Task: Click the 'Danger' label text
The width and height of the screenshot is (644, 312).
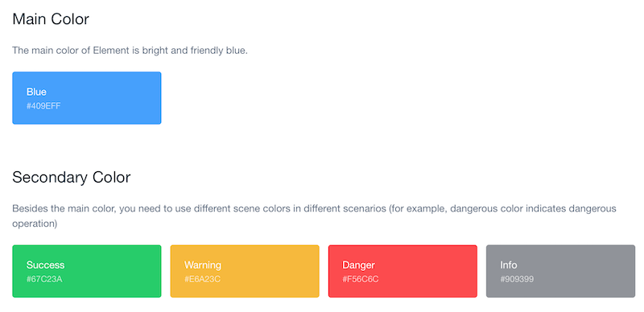Action: (358, 265)
